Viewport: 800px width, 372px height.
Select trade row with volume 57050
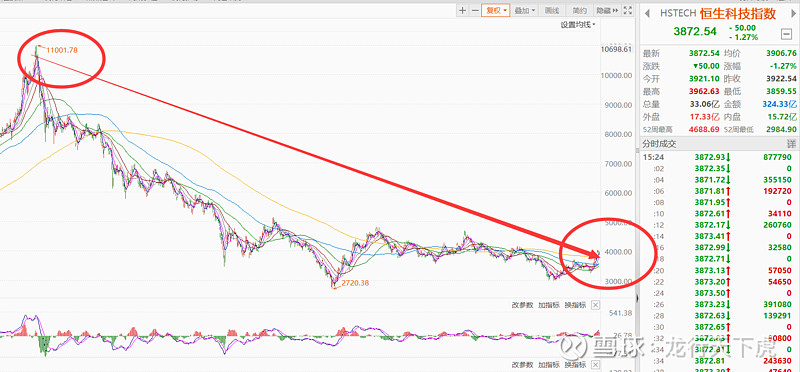point(719,270)
